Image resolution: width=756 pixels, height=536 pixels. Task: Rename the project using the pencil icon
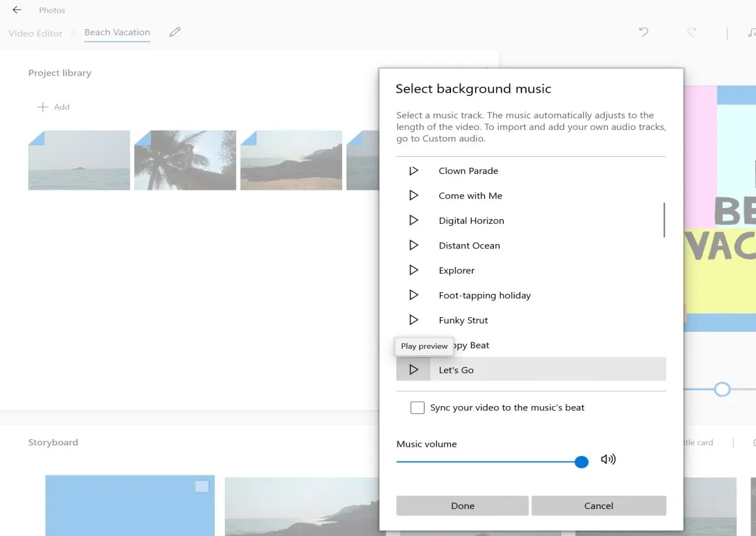175,32
